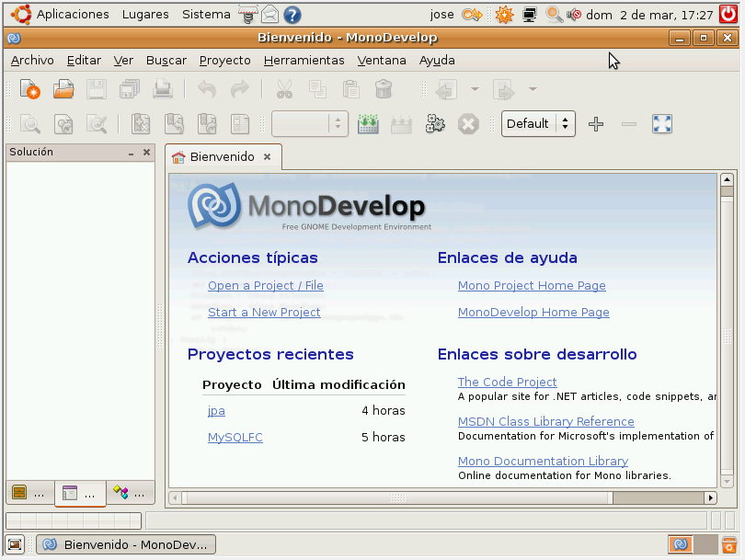This screenshot has height=560, width=745.
Task: Open the colored-shapes pad tab below Solution
Action: click(x=131, y=493)
